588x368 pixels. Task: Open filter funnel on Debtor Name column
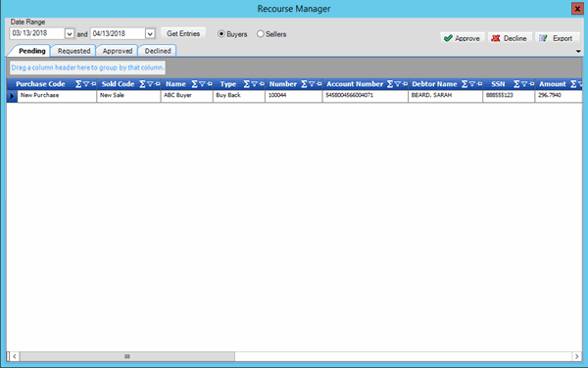tap(472, 84)
